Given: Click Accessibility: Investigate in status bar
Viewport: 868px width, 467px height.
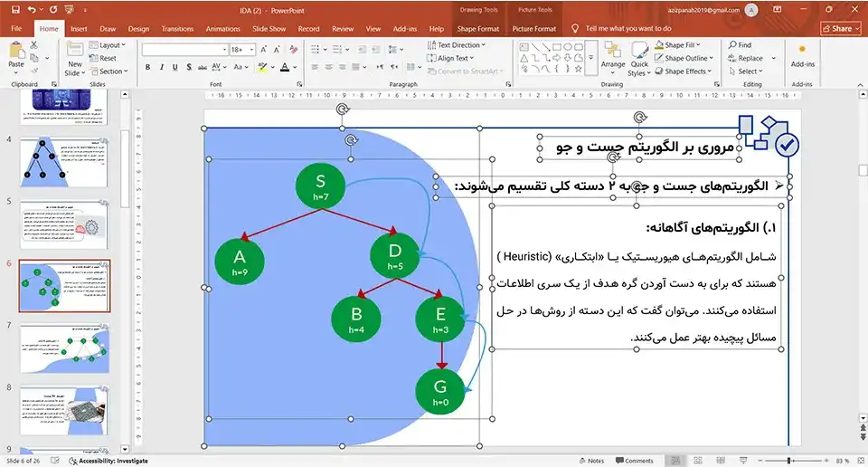Looking at the screenshot, I should (108, 461).
